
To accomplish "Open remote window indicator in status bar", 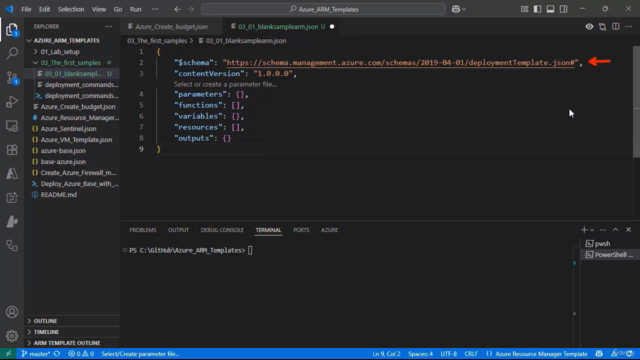I will point(8,354).
